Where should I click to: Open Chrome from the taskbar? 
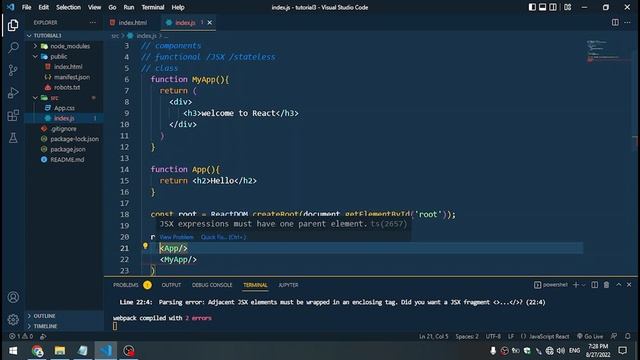tap(37, 351)
